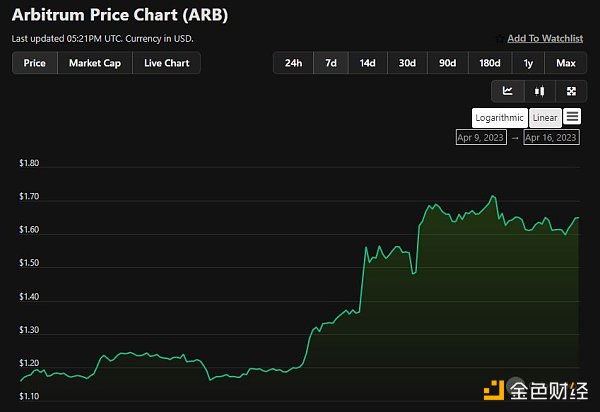600x412 pixels.
Task: Switch to candlestick chart view
Action: [x=540, y=91]
